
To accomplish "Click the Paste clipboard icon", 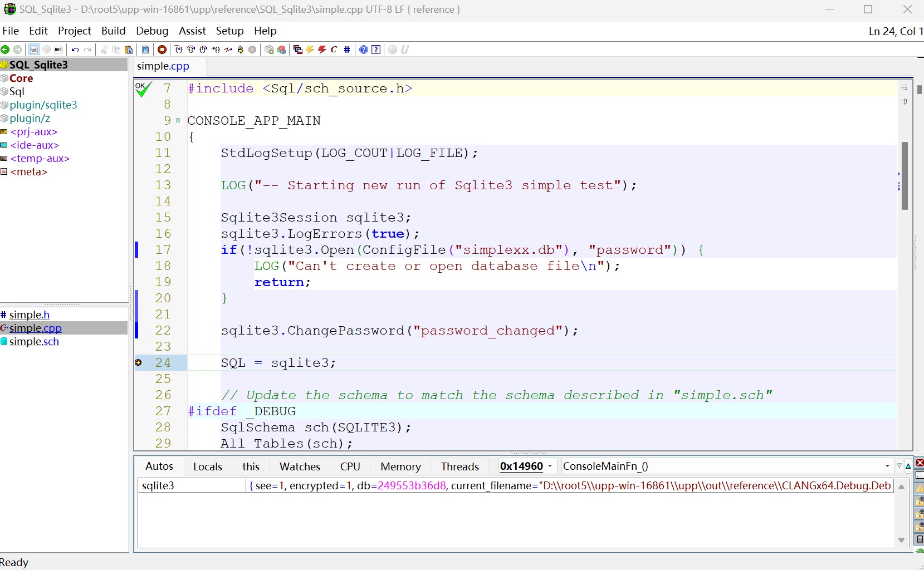I will 129,50.
